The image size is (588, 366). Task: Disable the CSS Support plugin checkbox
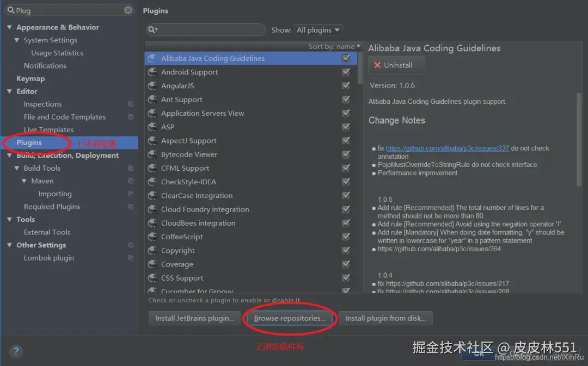[x=346, y=278]
